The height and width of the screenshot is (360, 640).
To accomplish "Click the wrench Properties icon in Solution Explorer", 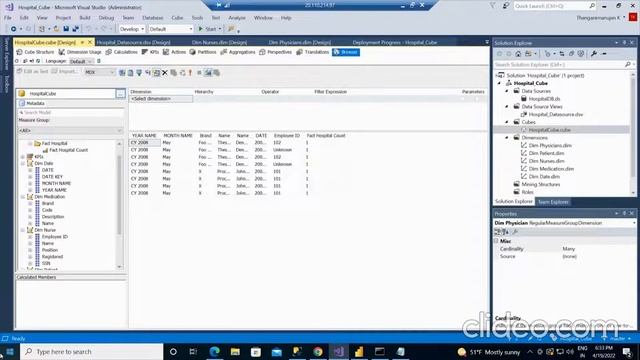I will (x=594, y=54).
